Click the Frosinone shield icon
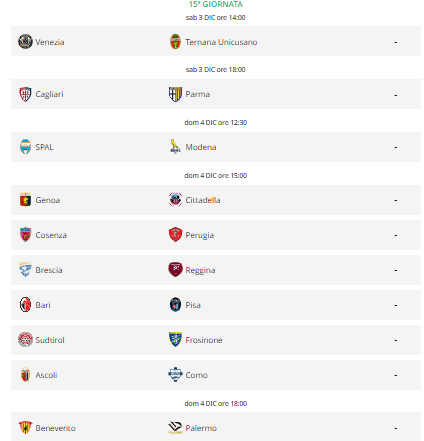This screenshot has width=424, height=441. coord(175,340)
